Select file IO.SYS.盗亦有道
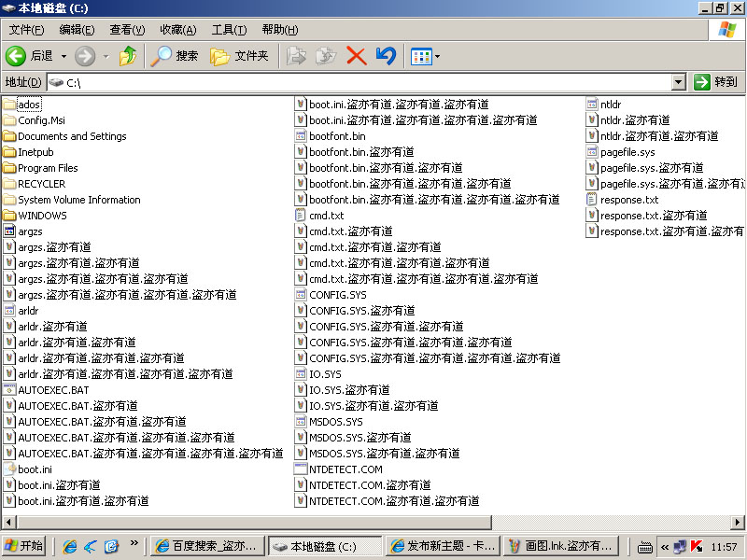 pyautogui.click(x=342, y=390)
